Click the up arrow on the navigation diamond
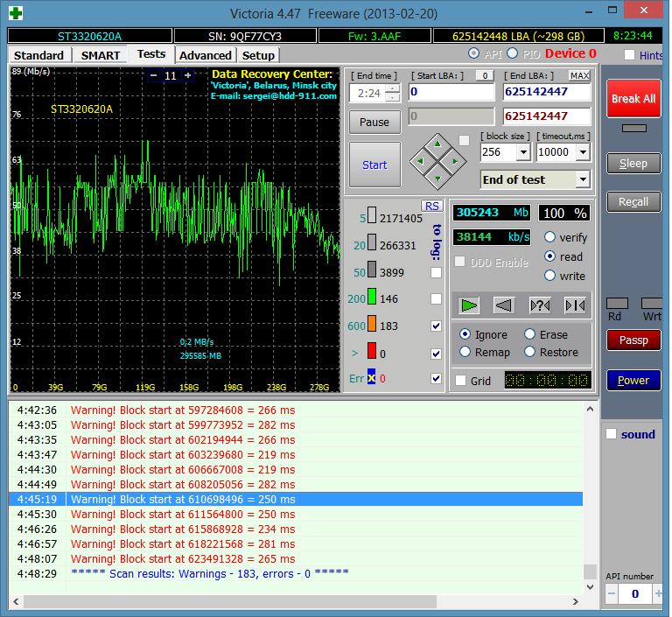The image size is (672, 617). 438,142
